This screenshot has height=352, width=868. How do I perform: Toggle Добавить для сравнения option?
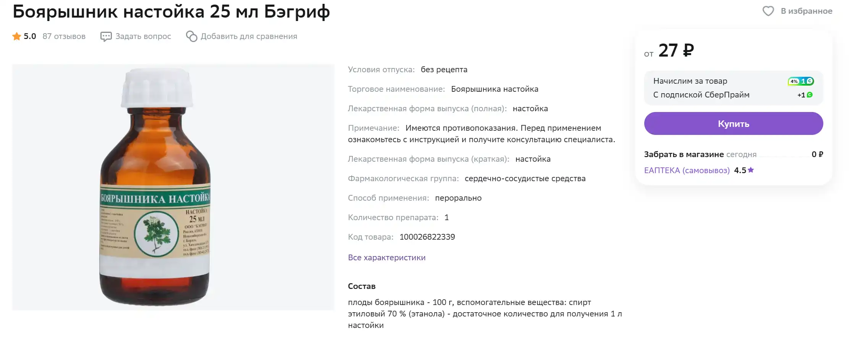249,36
